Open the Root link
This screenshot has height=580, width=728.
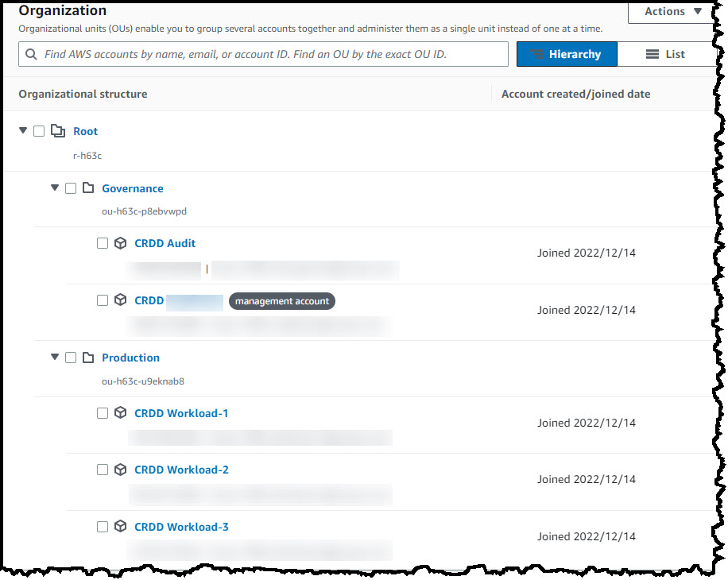pos(85,131)
